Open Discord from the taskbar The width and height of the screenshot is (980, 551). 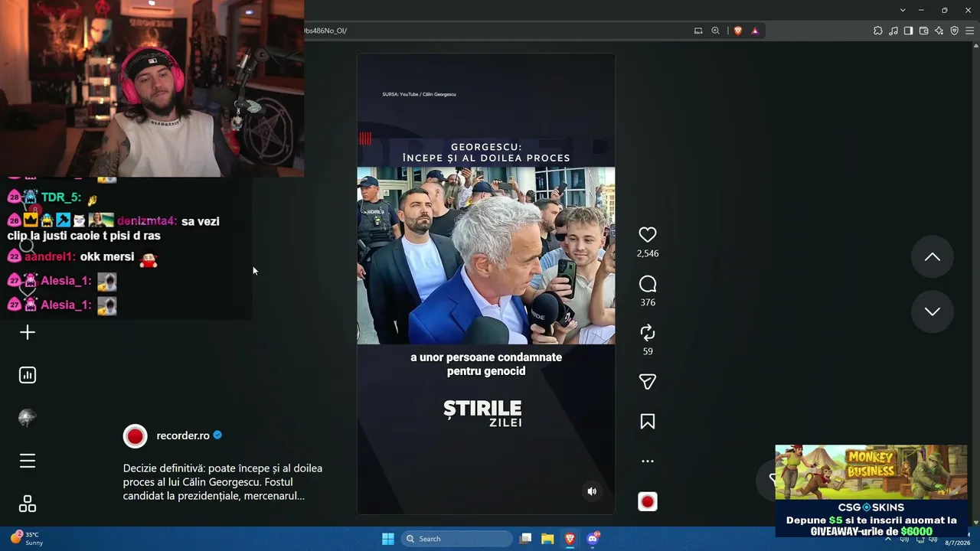(x=593, y=539)
